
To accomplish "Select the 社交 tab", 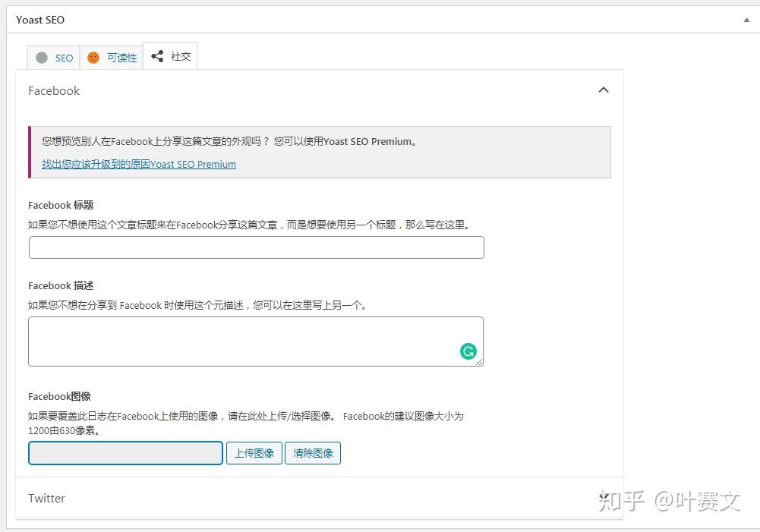I will (170, 56).
